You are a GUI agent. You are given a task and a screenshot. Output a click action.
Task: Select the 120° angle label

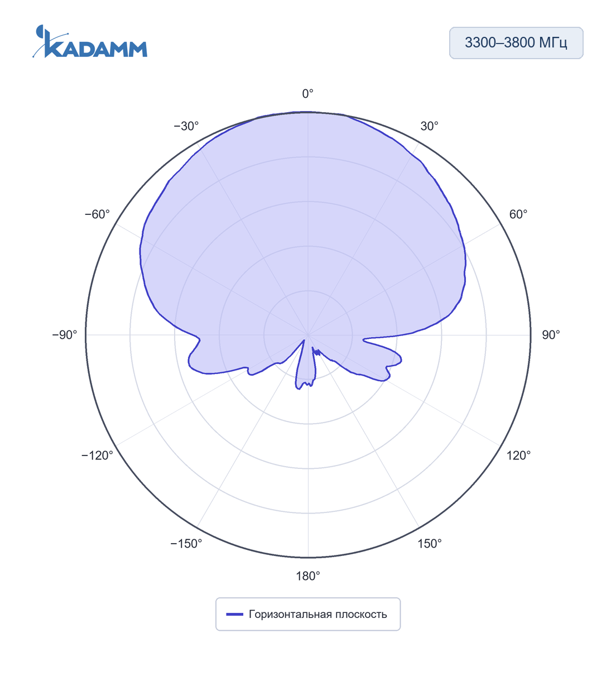[x=519, y=456]
